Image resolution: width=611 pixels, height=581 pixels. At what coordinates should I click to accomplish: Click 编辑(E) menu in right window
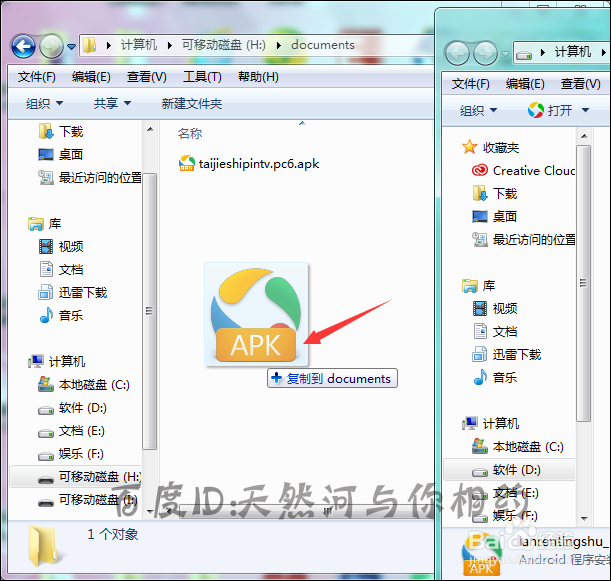(525, 84)
